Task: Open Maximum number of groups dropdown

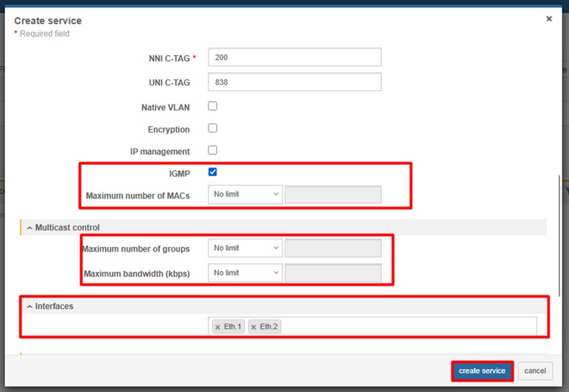Action: (x=245, y=249)
